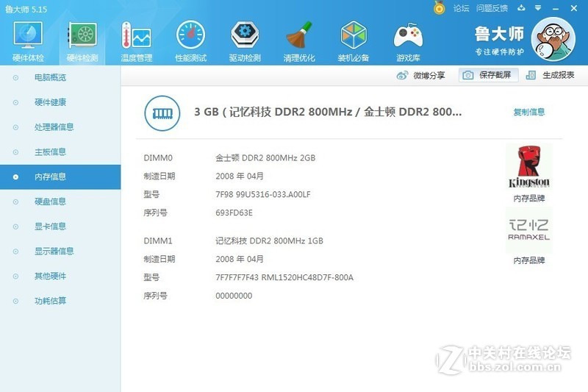Screen dimensions: 588x392
Task: Click the 3 GB memory summary heading
Action: (x=328, y=112)
